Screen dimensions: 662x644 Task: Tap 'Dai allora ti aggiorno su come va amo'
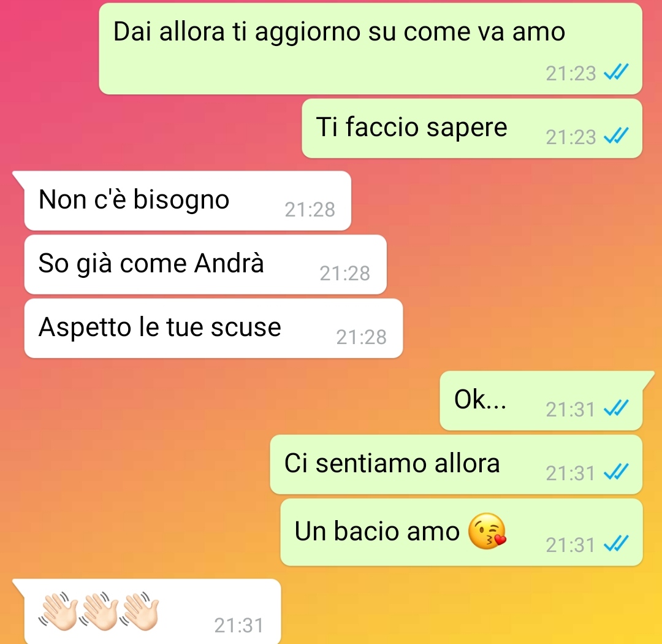click(x=339, y=32)
